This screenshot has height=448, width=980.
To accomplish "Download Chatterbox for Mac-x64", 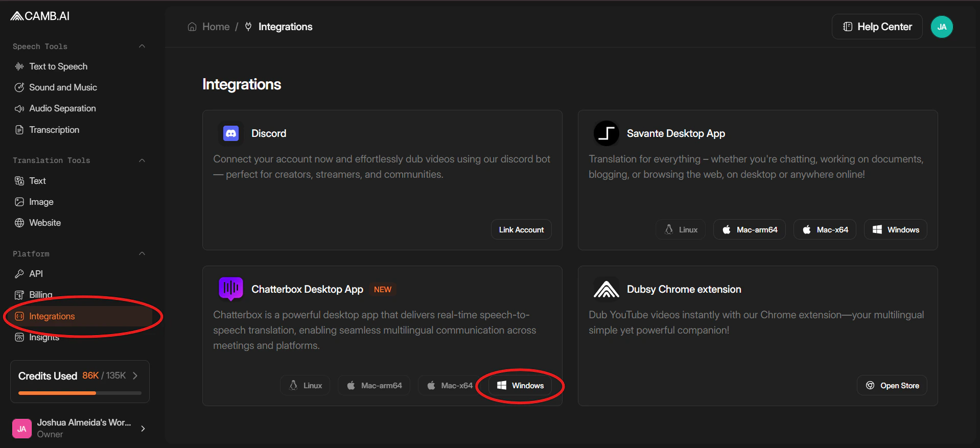I will pyautogui.click(x=449, y=386).
